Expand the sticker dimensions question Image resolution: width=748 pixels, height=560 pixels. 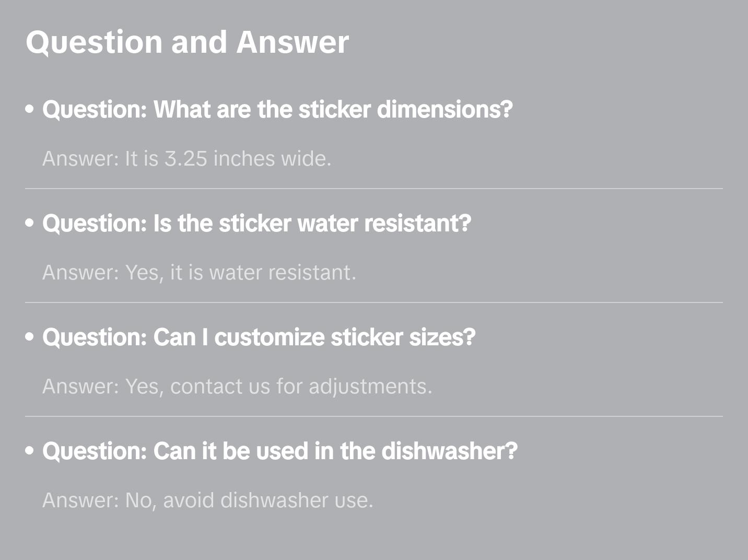click(x=277, y=110)
